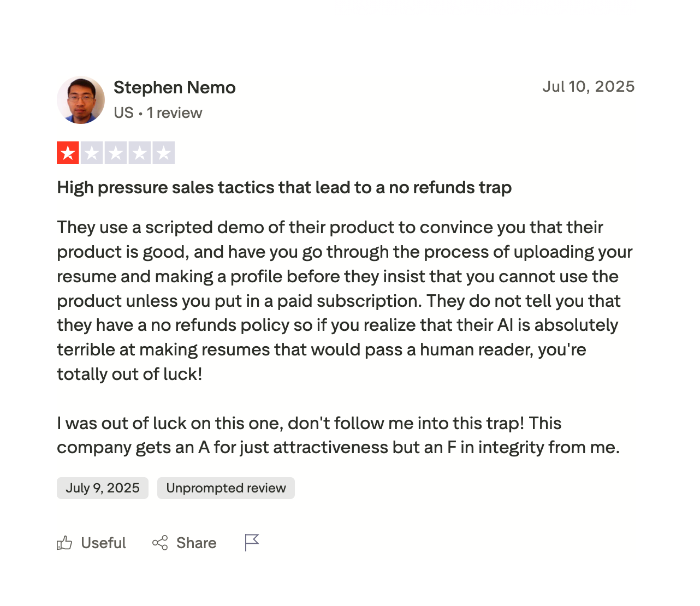This screenshot has height=606, width=700.
Task: Click the "US" country label
Action: coord(123,113)
